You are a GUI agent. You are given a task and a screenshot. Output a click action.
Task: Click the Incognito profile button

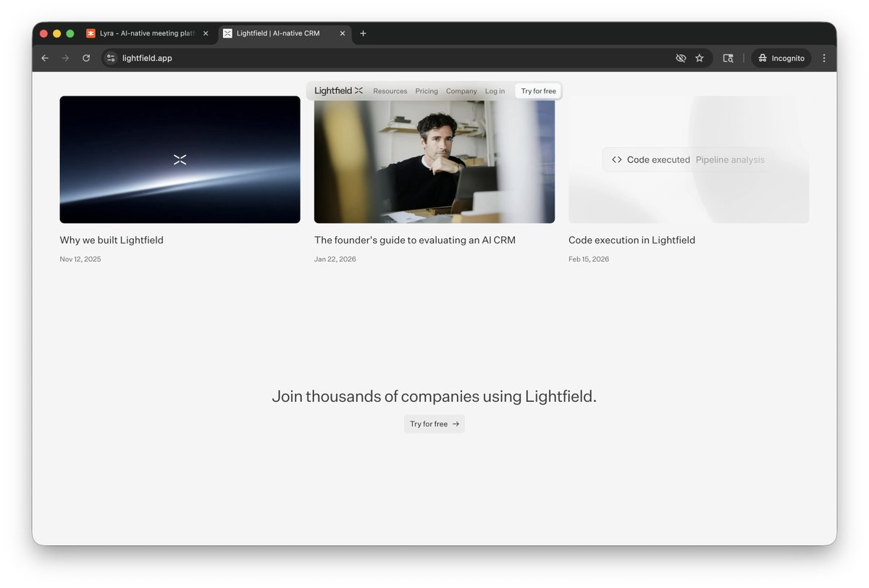click(x=781, y=58)
